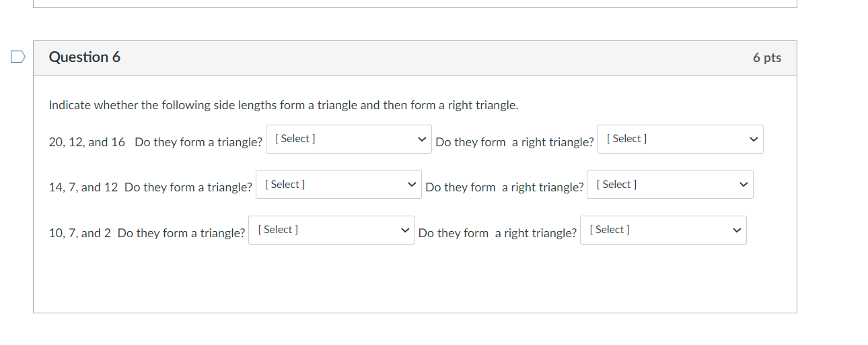Open triangle dropdown for 10, 7, and 2
This screenshot has height=345, width=868.
point(331,230)
